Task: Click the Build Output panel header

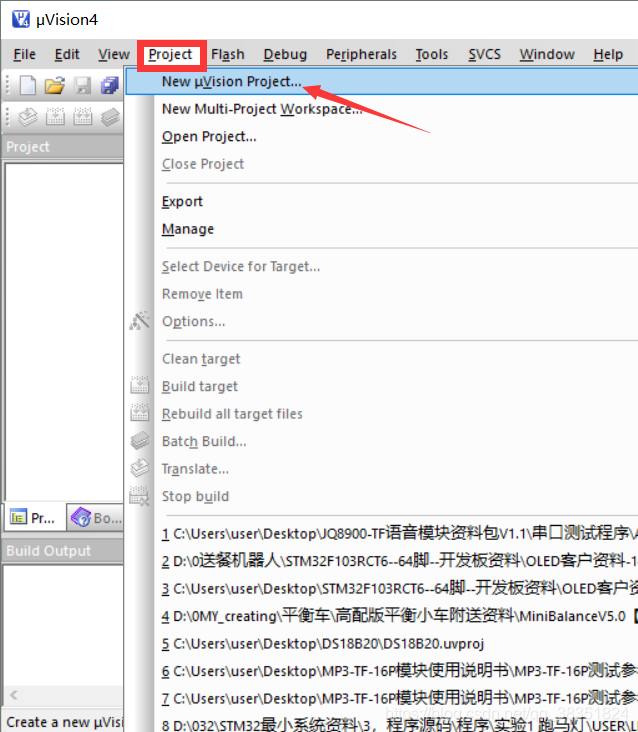Action: tap(63, 551)
